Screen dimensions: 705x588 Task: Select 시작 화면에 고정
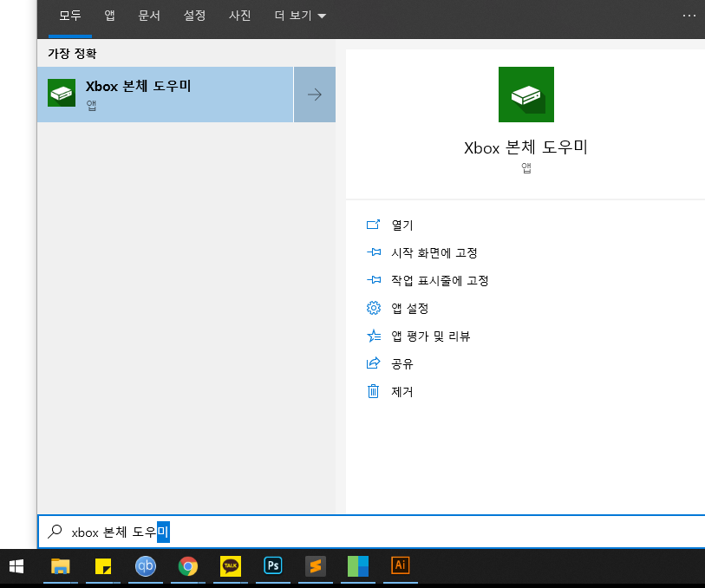click(434, 252)
